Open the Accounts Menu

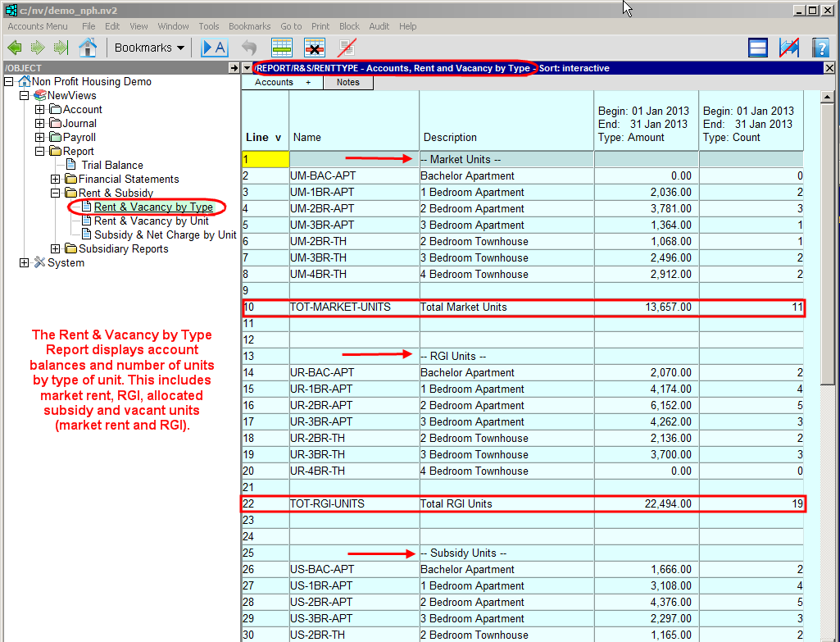tap(38, 26)
